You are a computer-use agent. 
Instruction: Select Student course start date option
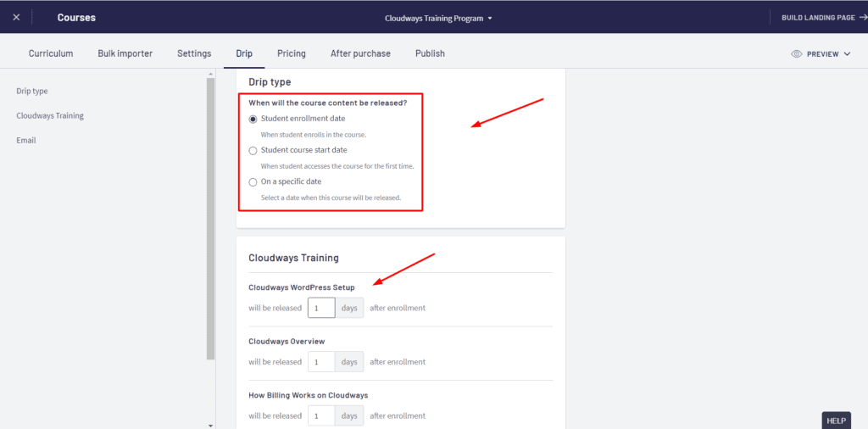coord(253,150)
